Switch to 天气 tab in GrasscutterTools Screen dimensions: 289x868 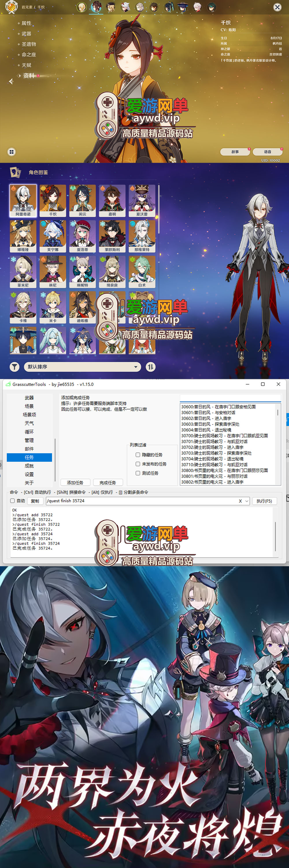[29, 423]
